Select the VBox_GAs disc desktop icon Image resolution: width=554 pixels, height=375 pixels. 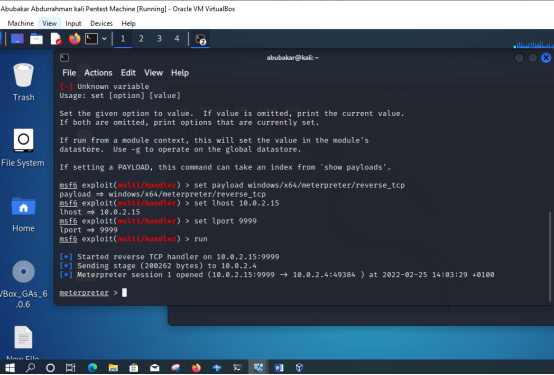pyautogui.click(x=23, y=284)
